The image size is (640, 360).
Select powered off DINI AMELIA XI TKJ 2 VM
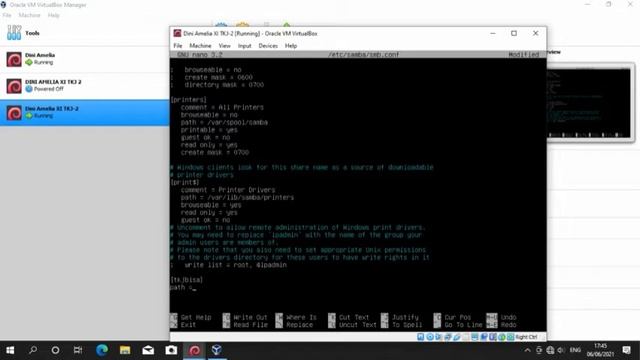pyautogui.click(x=84, y=86)
